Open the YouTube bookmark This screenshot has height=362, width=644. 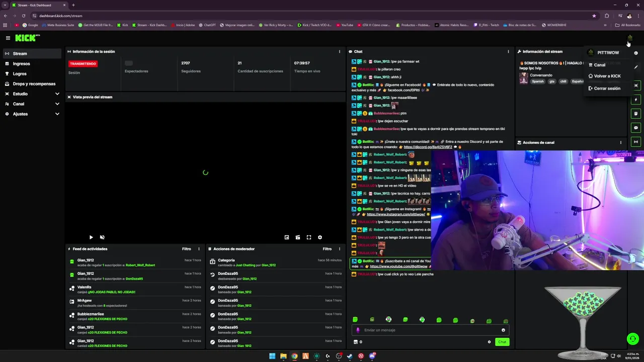pyautogui.click(x=344, y=25)
